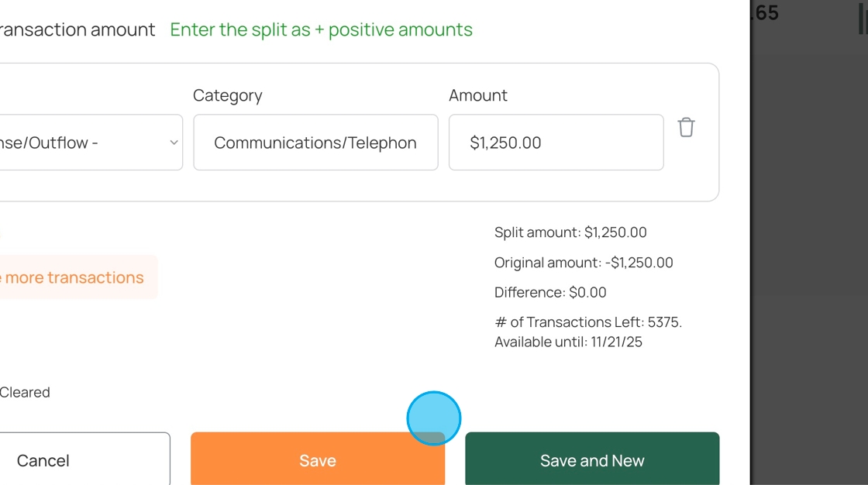868x485 pixels.
Task: Click the Cleared label
Action: [x=25, y=392]
